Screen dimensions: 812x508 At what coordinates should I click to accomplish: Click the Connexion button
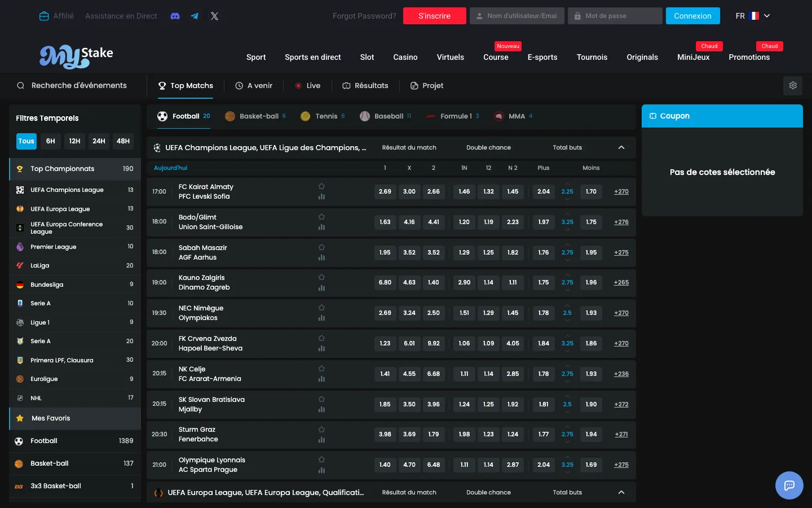[x=693, y=16]
